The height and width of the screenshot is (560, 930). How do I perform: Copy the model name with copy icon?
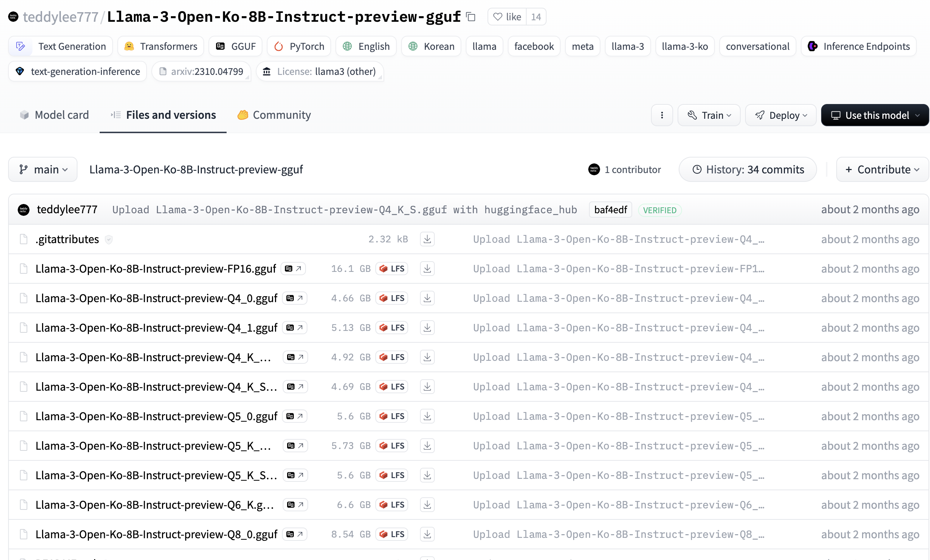point(471,17)
